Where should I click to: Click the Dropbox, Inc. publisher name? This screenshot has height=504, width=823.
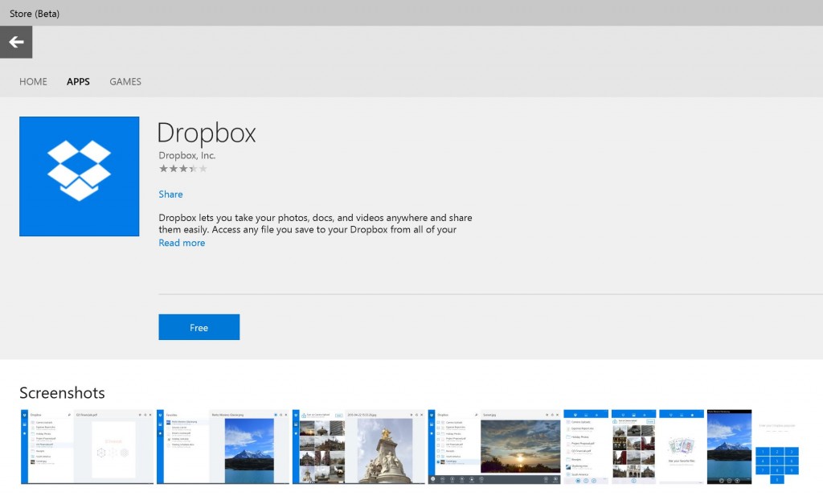pyautogui.click(x=186, y=155)
